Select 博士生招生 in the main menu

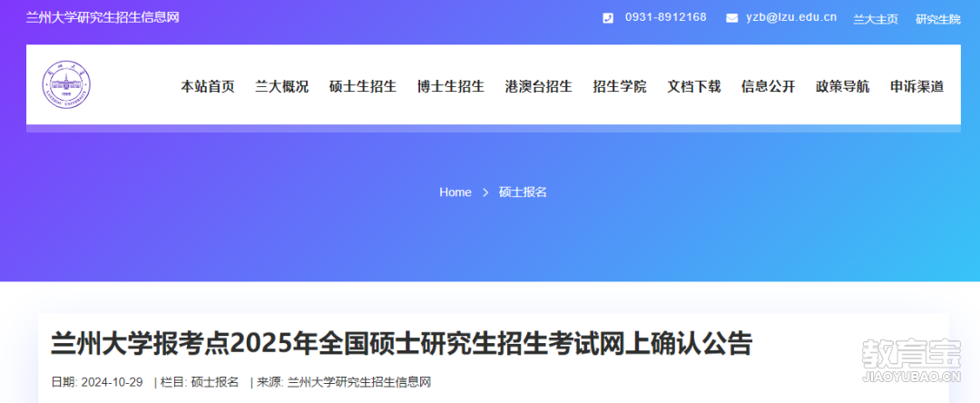(451, 87)
